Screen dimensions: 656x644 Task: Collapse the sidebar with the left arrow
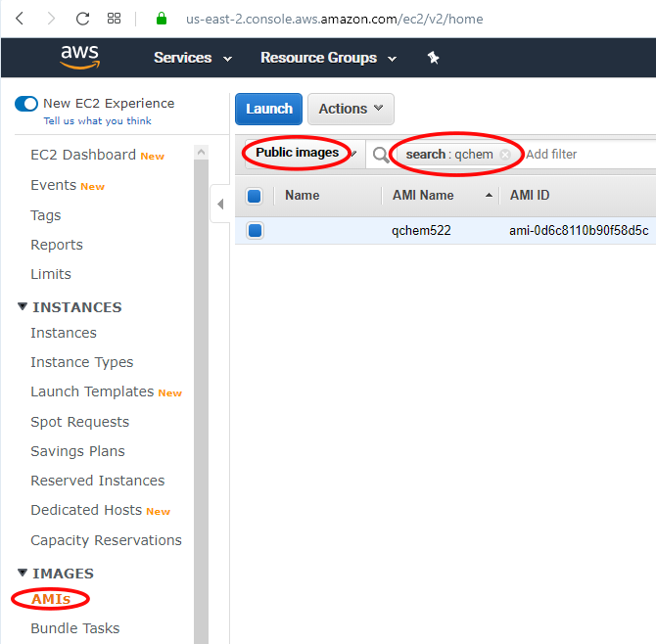click(220, 205)
